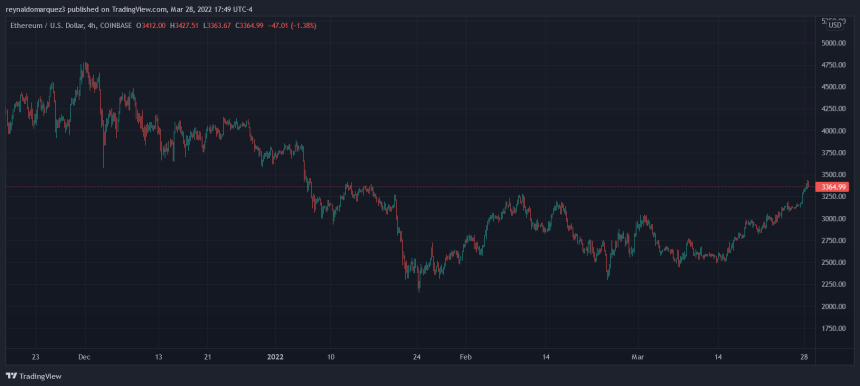Click the 13 date label on time axis
The height and width of the screenshot is (386, 860).
159,357
